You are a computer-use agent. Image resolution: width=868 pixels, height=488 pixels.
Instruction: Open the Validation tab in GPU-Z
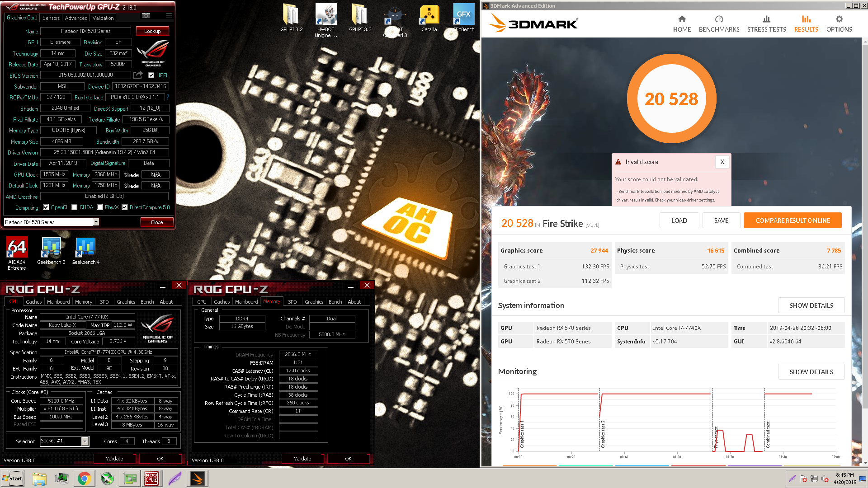point(103,18)
